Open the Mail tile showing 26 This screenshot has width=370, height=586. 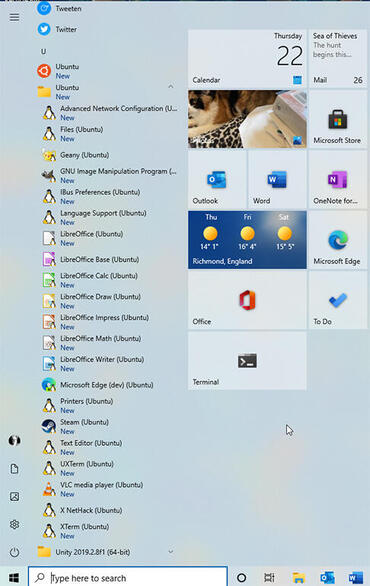click(338, 59)
